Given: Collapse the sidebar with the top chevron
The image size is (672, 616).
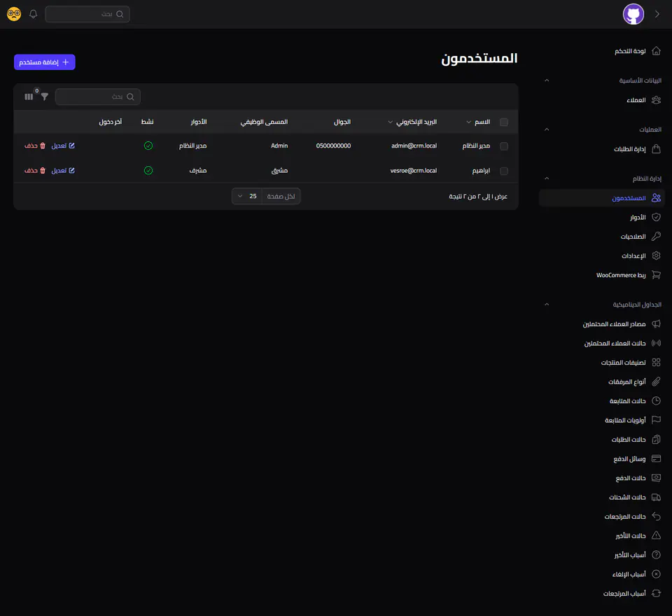Looking at the screenshot, I should (657, 14).
